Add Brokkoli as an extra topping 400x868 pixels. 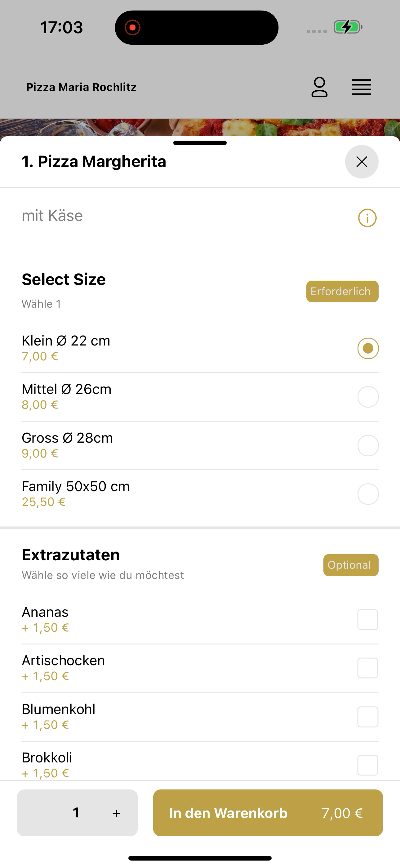(x=367, y=765)
